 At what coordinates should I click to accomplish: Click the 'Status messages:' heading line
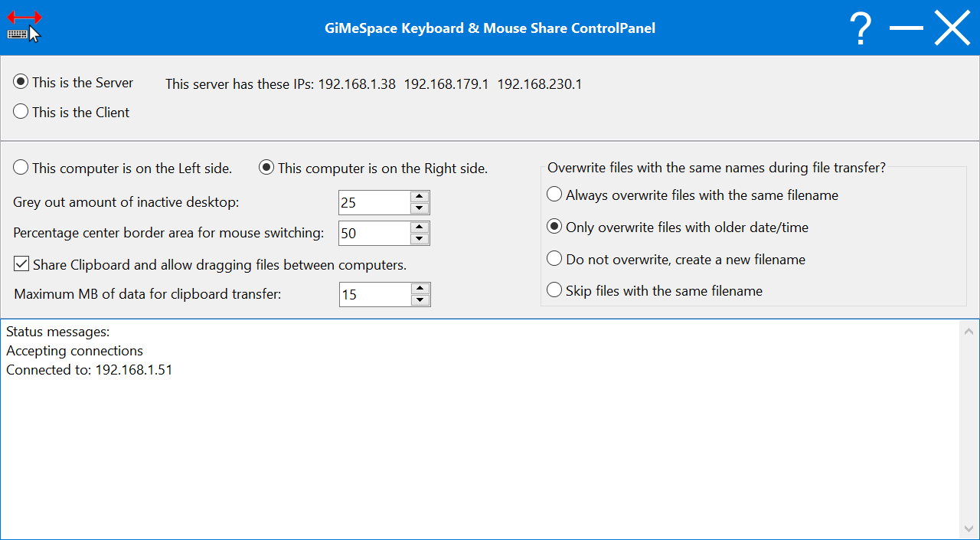[58, 332]
